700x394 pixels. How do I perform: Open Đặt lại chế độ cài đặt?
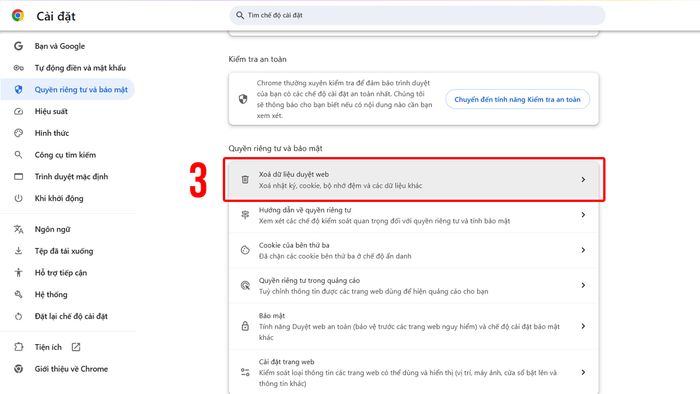click(x=71, y=316)
